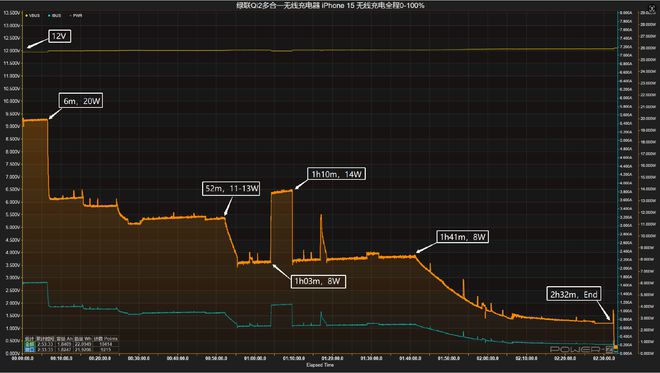Toggle the VBUS series in the legend
The height and width of the screenshot is (373, 660).
click(33, 16)
